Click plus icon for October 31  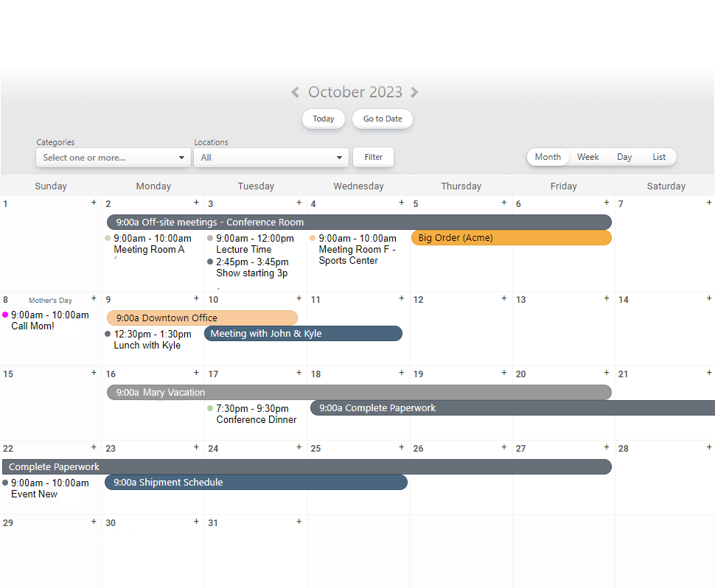(x=299, y=522)
